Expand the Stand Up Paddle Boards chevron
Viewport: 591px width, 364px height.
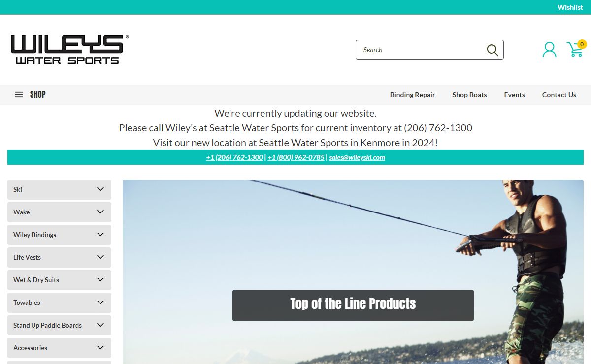coord(100,325)
